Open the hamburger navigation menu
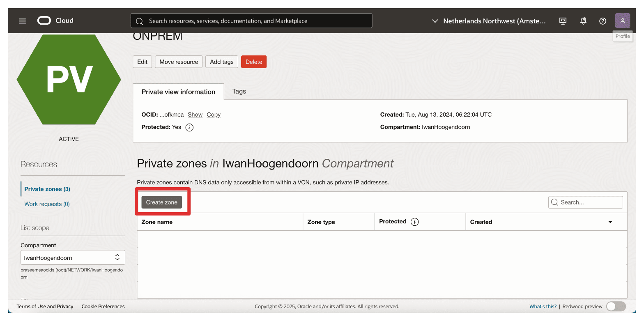The width and height of the screenshot is (644, 321). tap(22, 21)
